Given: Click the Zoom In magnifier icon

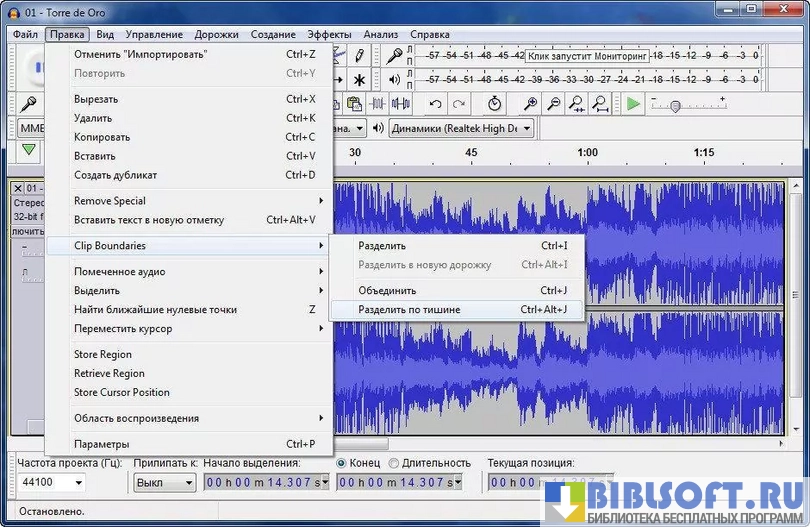Looking at the screenshot, I should tap(531, 104).
